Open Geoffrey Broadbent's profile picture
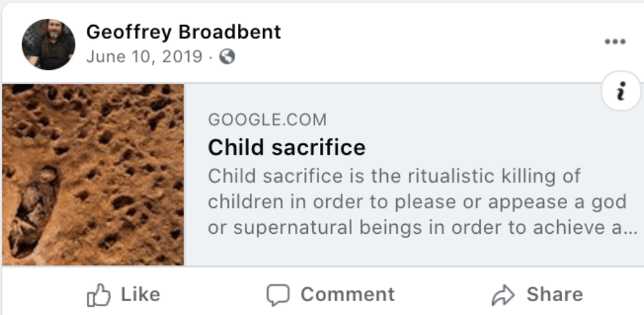Image resolution: width=644 pixels, height=315 pixels. (x=48, y=44)
